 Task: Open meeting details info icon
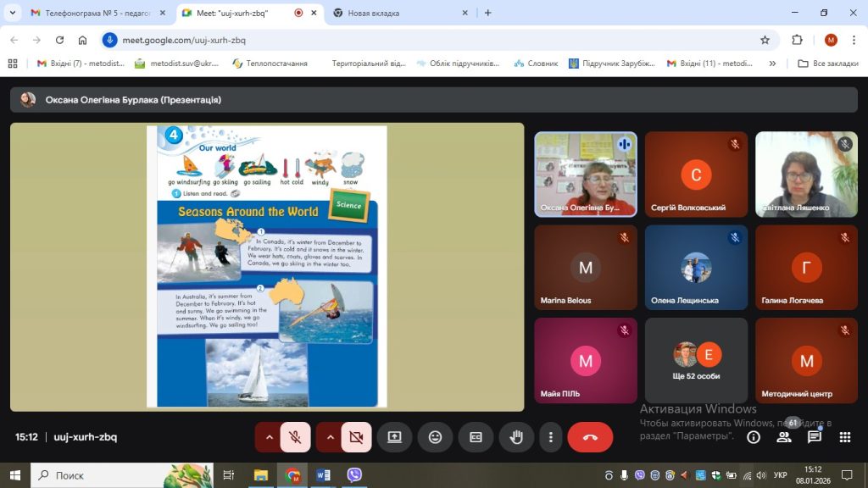753,437
